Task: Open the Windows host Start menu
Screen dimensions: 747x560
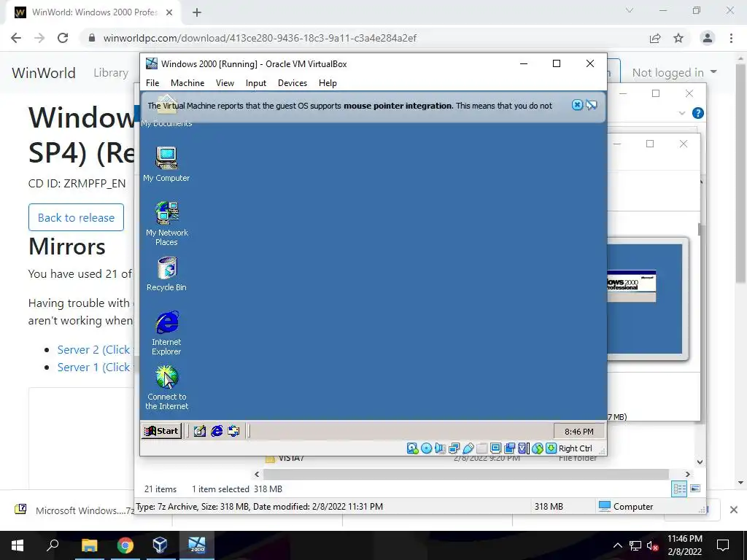Action: (18, 545)
